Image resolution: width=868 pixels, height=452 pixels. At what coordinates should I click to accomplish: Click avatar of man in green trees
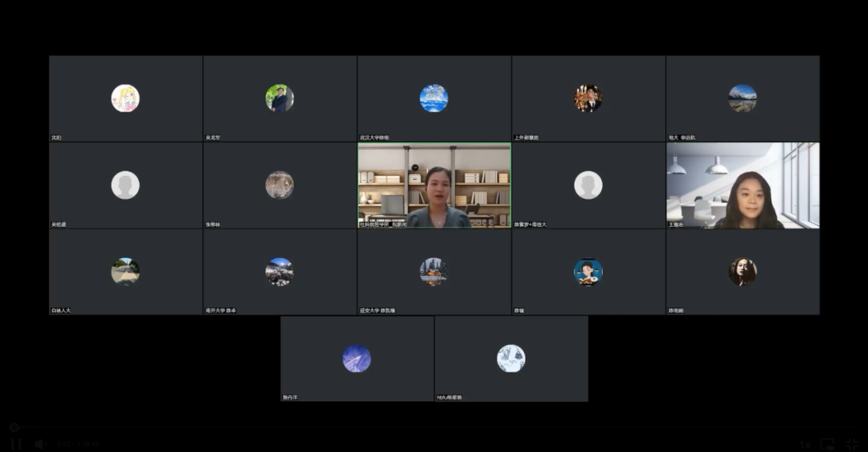pos(280,98)
